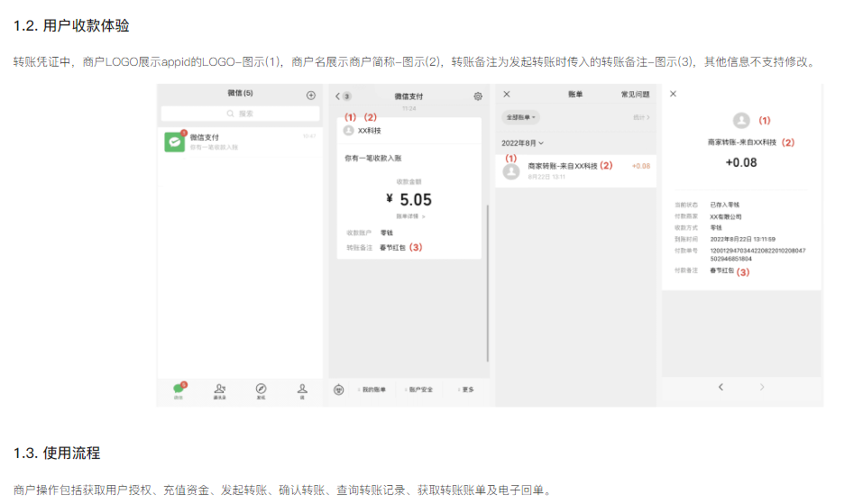
Task: Open the 我 profile icon in bottom bar
Action: [302, 389]
